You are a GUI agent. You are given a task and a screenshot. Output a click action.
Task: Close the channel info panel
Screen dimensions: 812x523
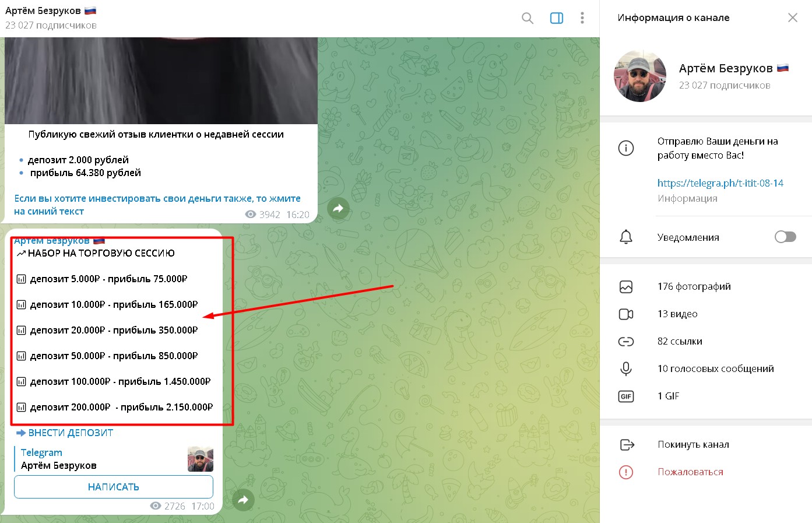coord(793,17)
